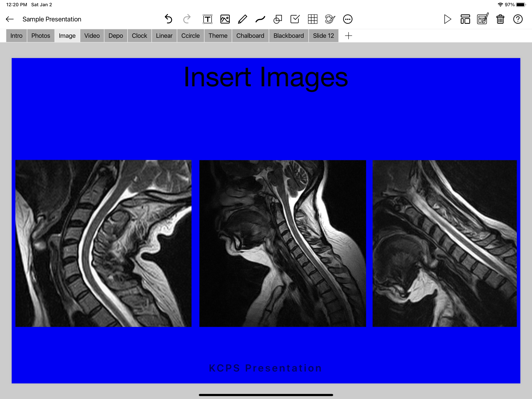Insert a table grid
The height and width of the screenshot is (399, 532).
(313, 19)
